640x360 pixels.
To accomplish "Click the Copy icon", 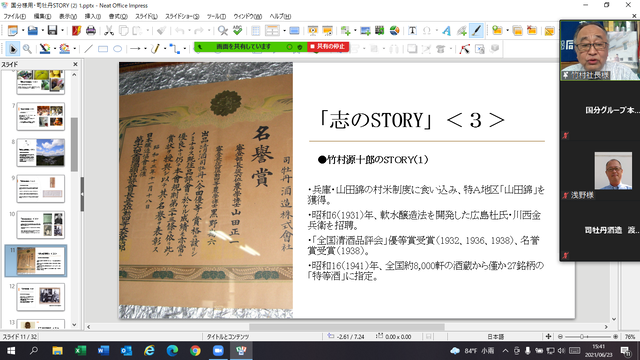I will pos(123,31).
